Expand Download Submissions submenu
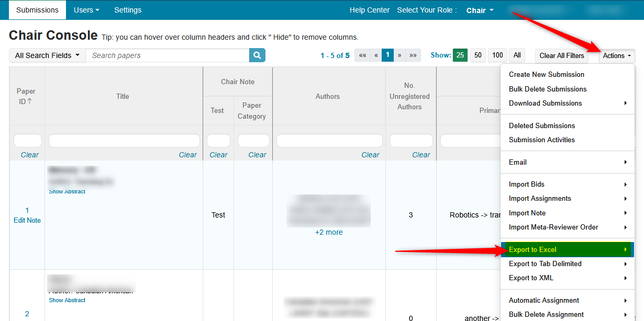 (x=567, y=103)
